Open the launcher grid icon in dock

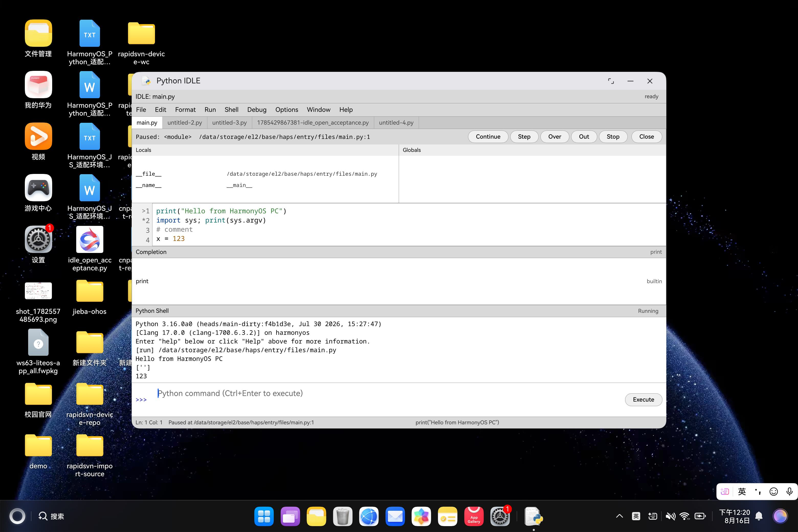click(264, 516)
